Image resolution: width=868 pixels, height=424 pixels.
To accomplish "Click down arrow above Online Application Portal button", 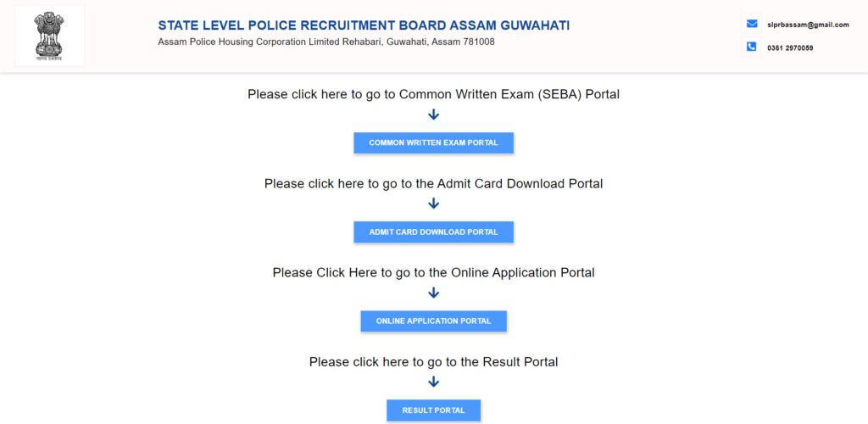I will tap(434, 293).
